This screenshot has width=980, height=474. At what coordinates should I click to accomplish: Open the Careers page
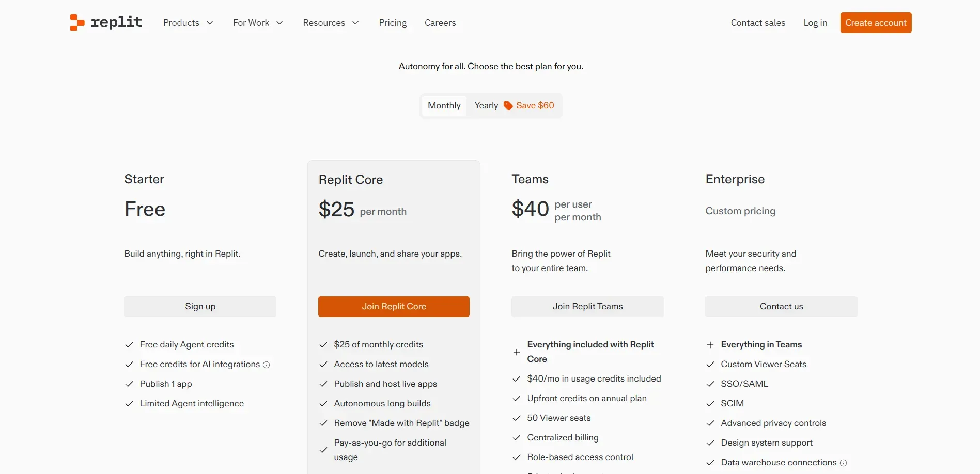click(440, 23)
